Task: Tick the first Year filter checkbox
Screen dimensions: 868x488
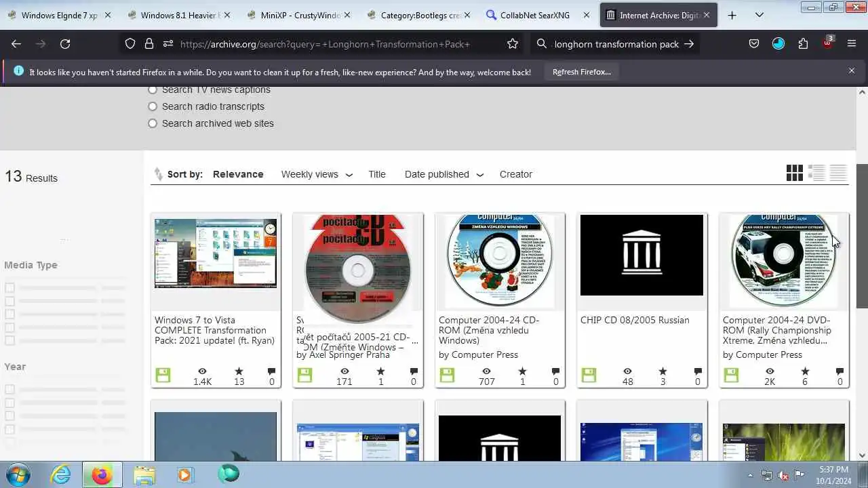Action: tap(9, 389)
